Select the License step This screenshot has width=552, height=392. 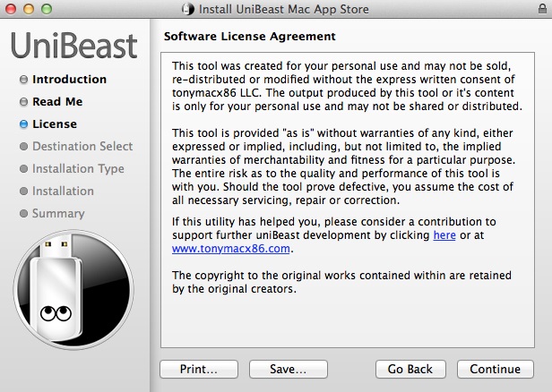[x=55, y=124]
